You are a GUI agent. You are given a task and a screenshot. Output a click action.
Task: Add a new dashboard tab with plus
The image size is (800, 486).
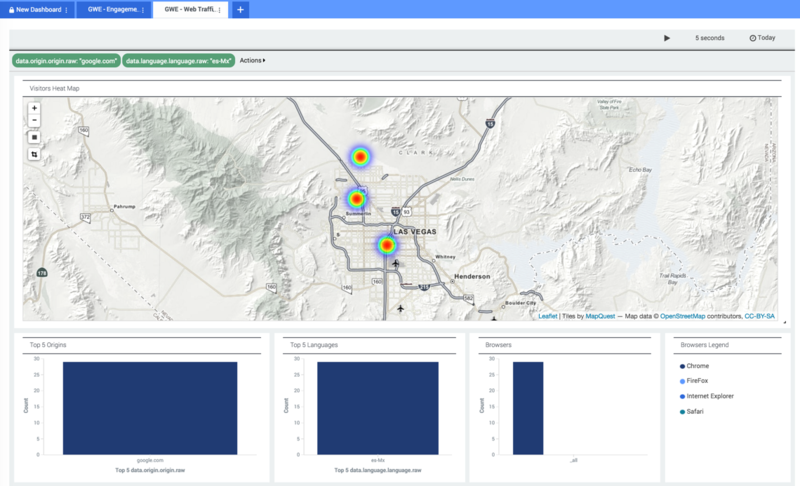pos(240,9)
